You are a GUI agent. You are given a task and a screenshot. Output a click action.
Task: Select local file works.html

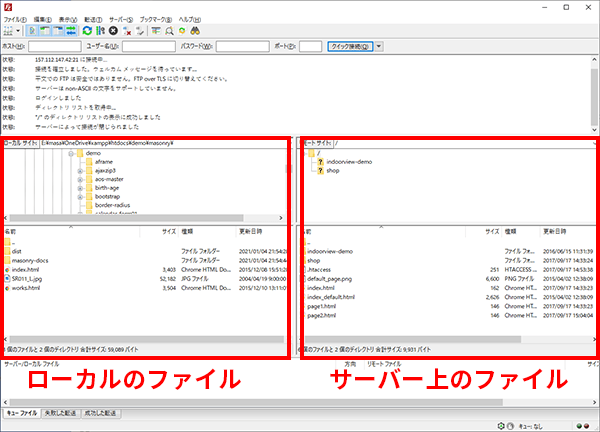pyautogui.click(x=26, y=288)
